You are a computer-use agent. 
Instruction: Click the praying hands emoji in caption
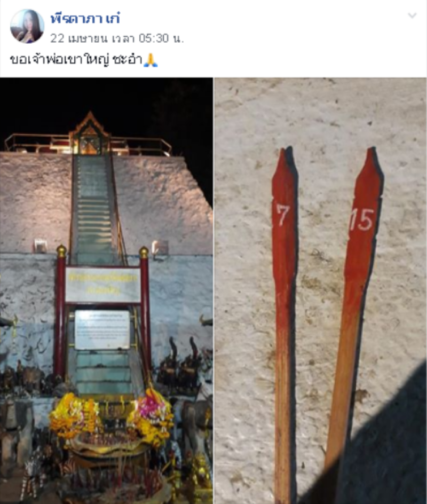(151, 60)
